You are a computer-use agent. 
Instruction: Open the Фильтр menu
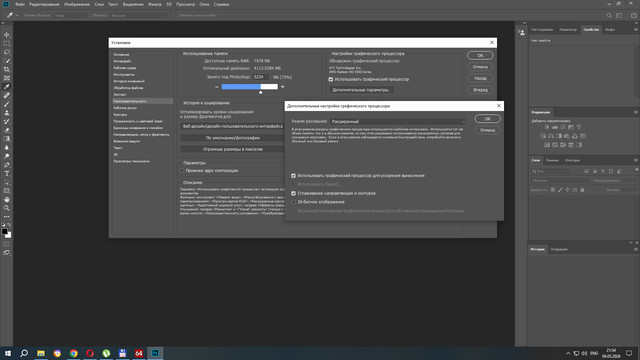point(155,4)
